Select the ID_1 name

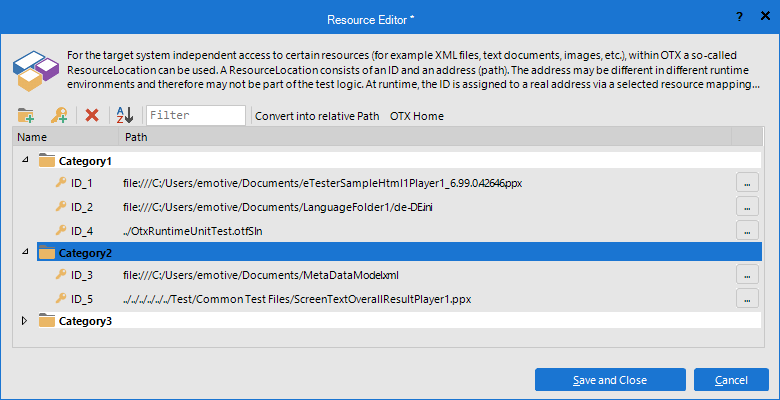82,184
